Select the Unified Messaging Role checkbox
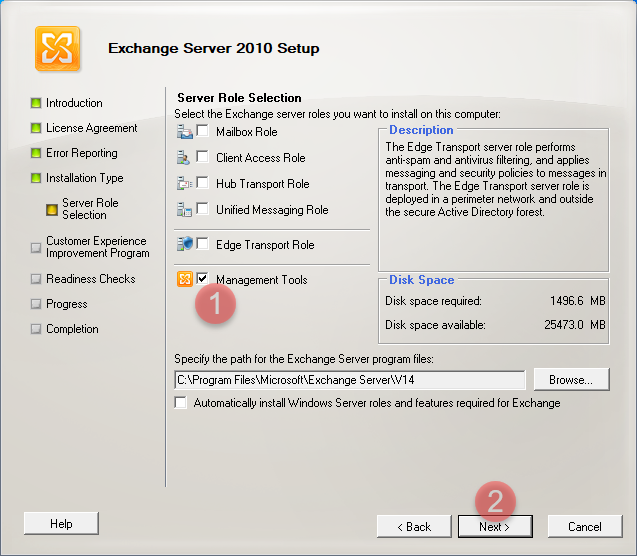The width and height of the screenshot is (637, 556). click(x=202, y=208)
